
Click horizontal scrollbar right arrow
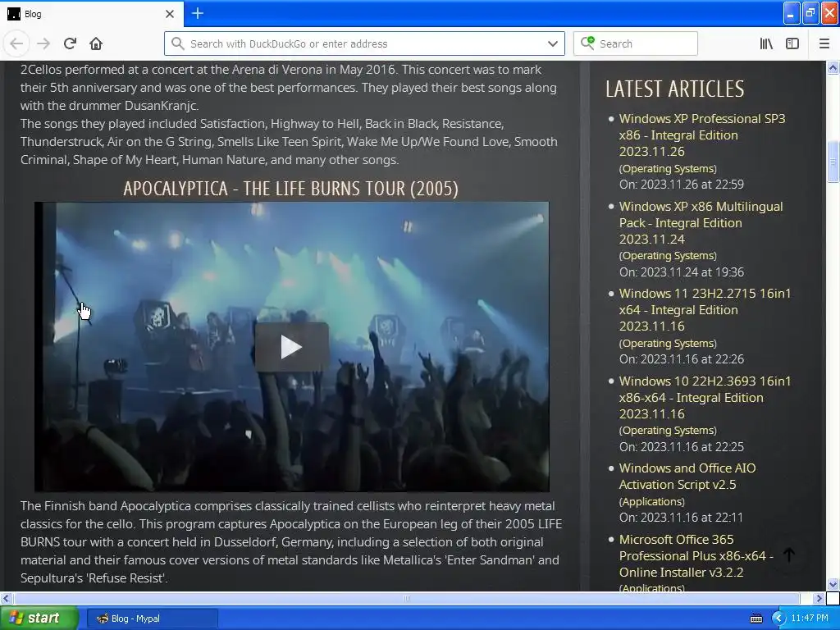tap(819, 598)
